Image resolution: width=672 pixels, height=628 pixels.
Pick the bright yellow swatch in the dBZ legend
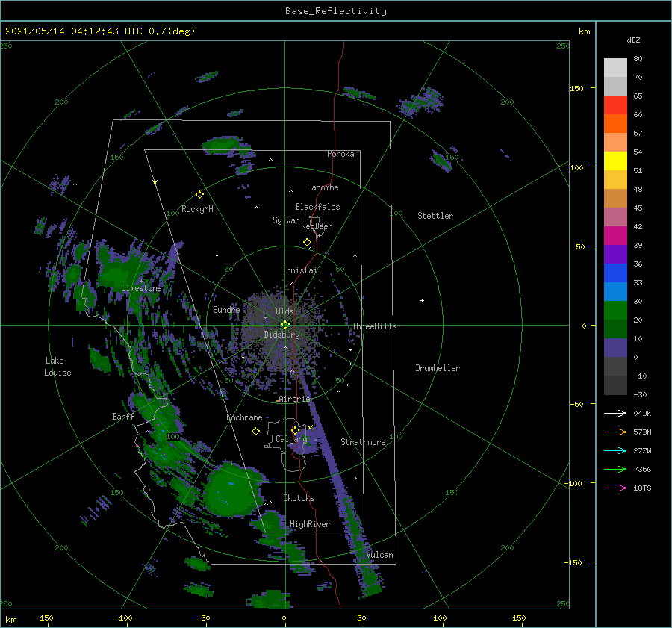(x=615, y=161)
